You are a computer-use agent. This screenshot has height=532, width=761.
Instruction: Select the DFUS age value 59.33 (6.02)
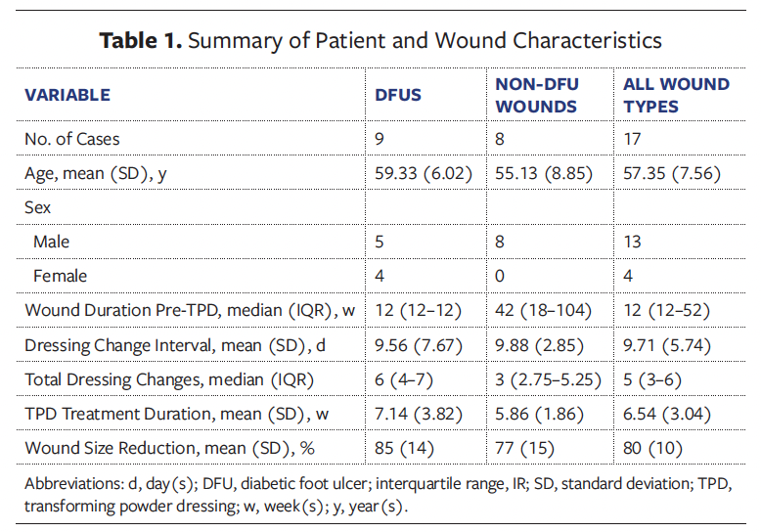(x=424, y=173)
